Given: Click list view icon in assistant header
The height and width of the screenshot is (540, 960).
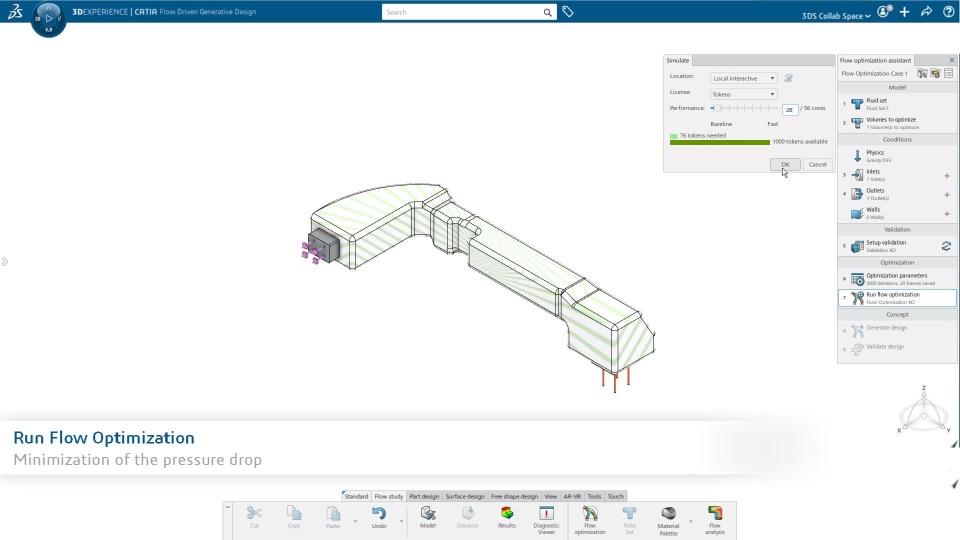Looking at the screenshot, I should click(x=948, y=73).
